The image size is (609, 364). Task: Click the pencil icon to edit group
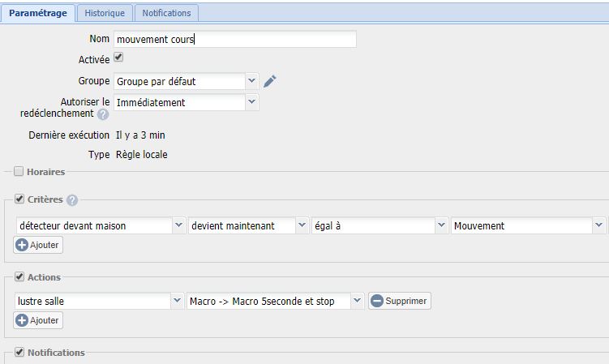(x=270, y=80)
